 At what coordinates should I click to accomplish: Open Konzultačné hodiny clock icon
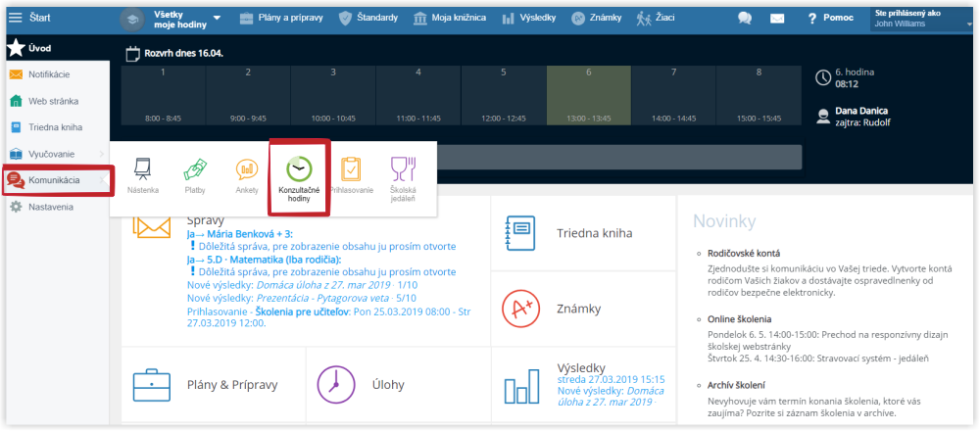[x=298, y=168]
